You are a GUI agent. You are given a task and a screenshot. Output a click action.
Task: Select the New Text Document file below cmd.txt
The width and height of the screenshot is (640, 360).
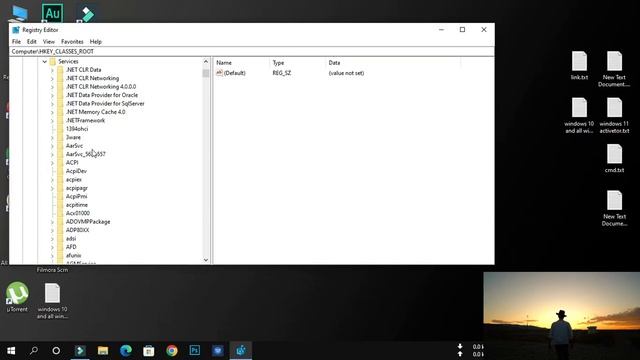(x=614, y=208)
